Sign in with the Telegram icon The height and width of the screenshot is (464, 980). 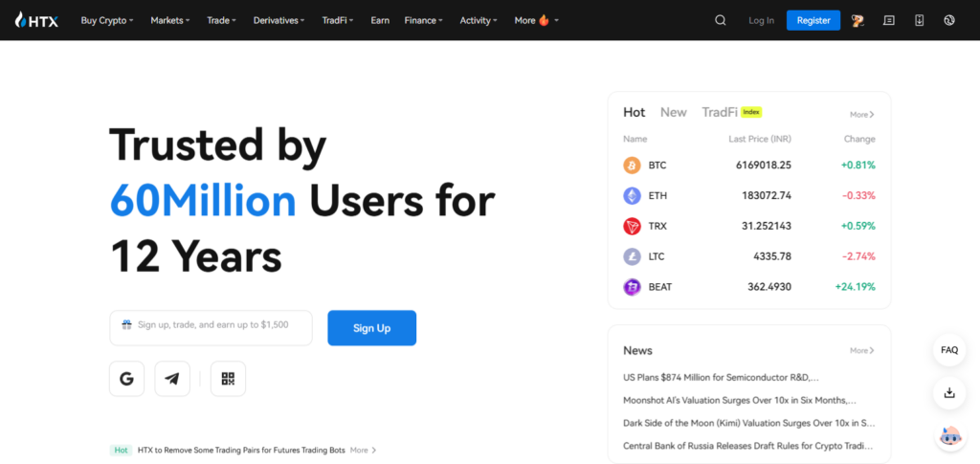click(172, 379)
